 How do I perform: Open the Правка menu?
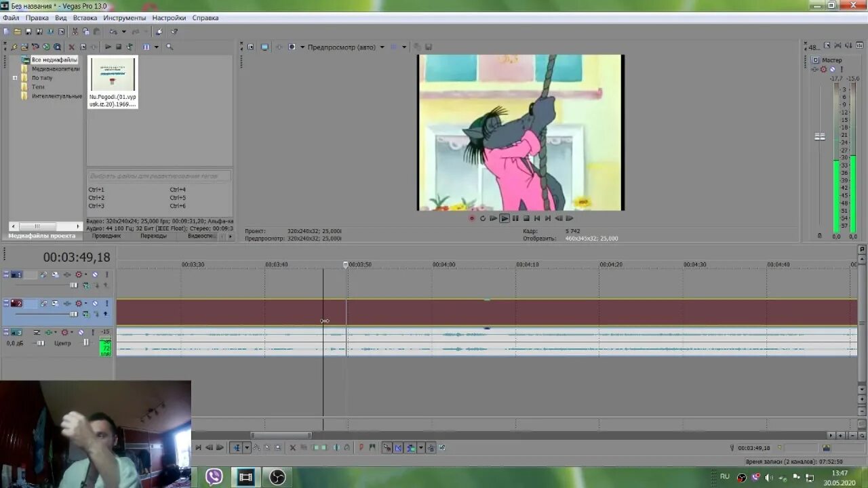[37, 18]
